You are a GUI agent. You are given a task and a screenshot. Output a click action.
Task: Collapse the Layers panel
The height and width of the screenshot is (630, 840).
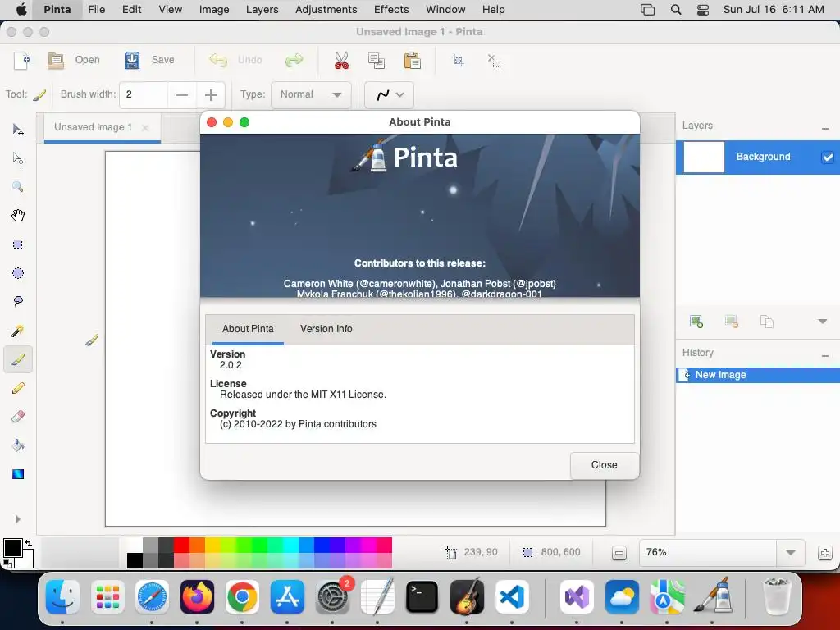click(825, 129)
